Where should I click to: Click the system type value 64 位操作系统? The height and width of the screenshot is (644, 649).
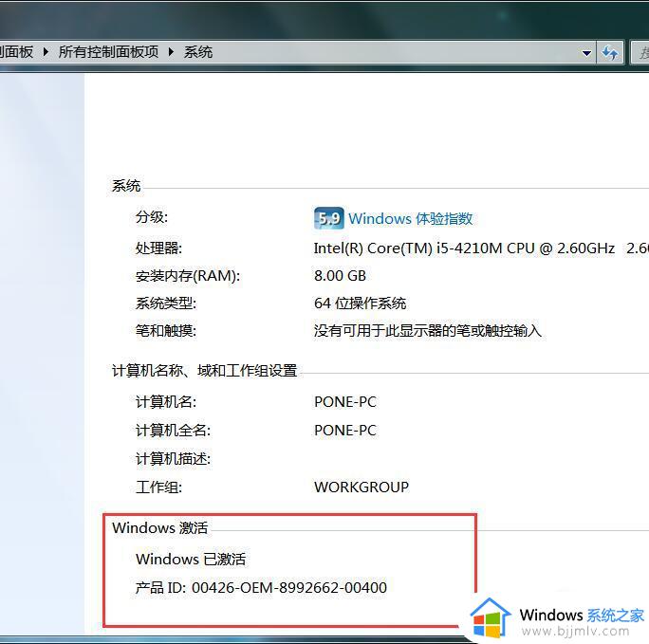point(361,304)
